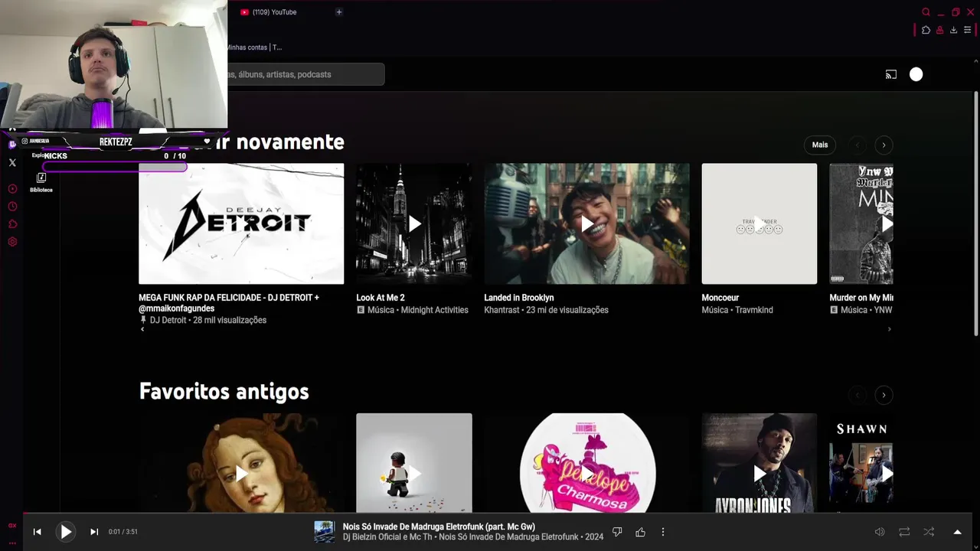This screenshot has width=980, height=551.
Task: Click the Favoritos antigos heading
Action: [224, 392]
